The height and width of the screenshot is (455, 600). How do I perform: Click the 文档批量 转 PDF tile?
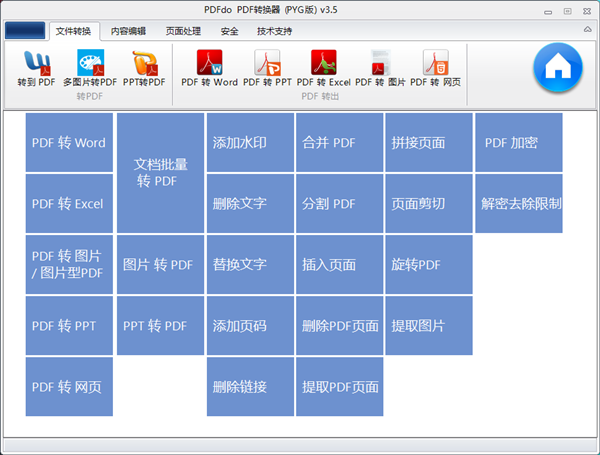coord(160,173)
